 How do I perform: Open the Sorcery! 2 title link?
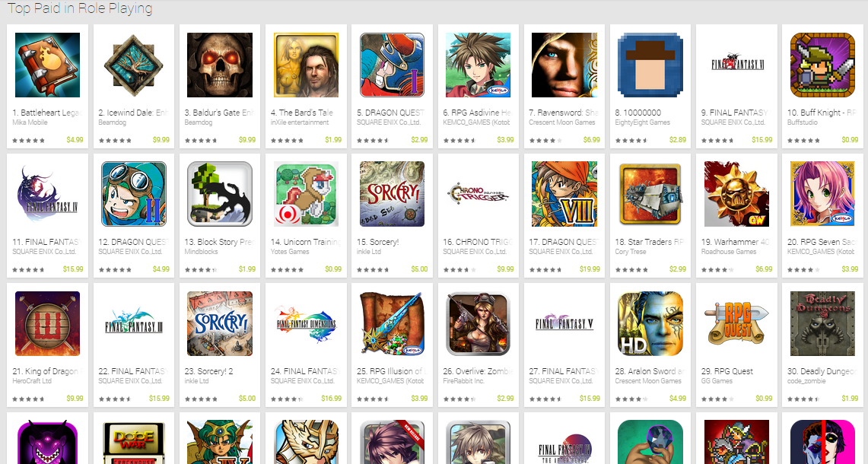coord(196,371)
